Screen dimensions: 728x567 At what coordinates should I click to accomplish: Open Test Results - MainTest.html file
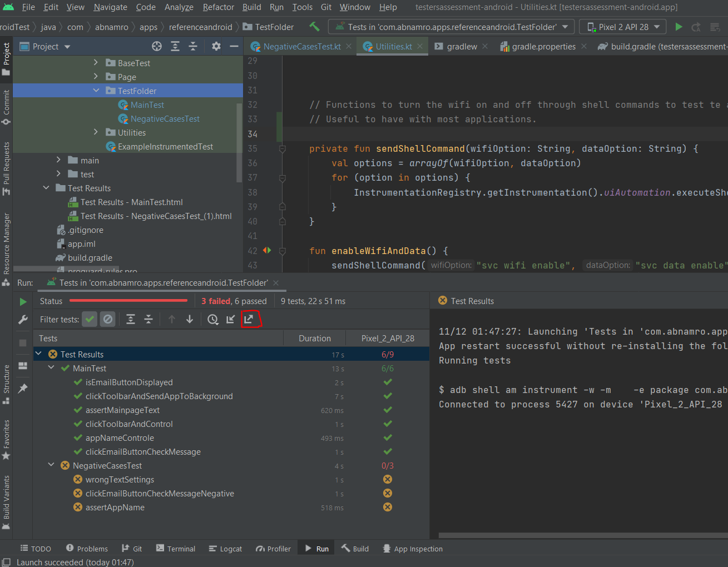tap(131, 202)
